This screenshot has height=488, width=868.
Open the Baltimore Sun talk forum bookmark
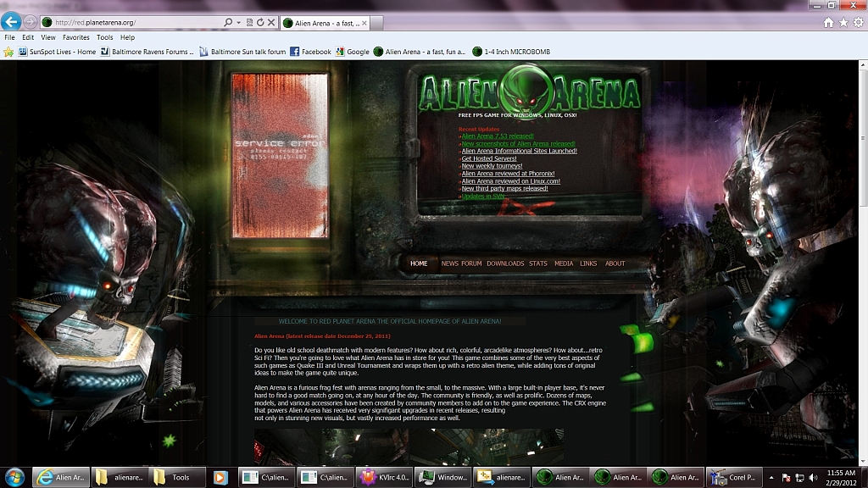tap(242, 52)
